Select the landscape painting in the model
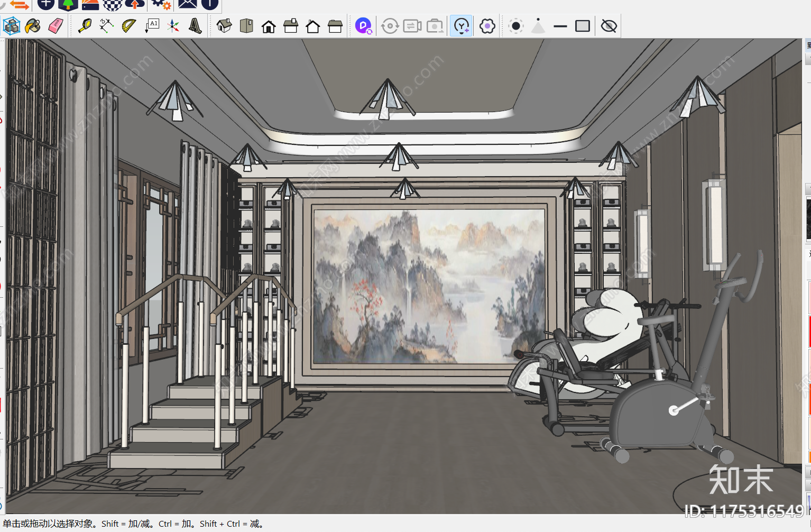Viewport: 811px width, 532px height. [x=429, y=286]
